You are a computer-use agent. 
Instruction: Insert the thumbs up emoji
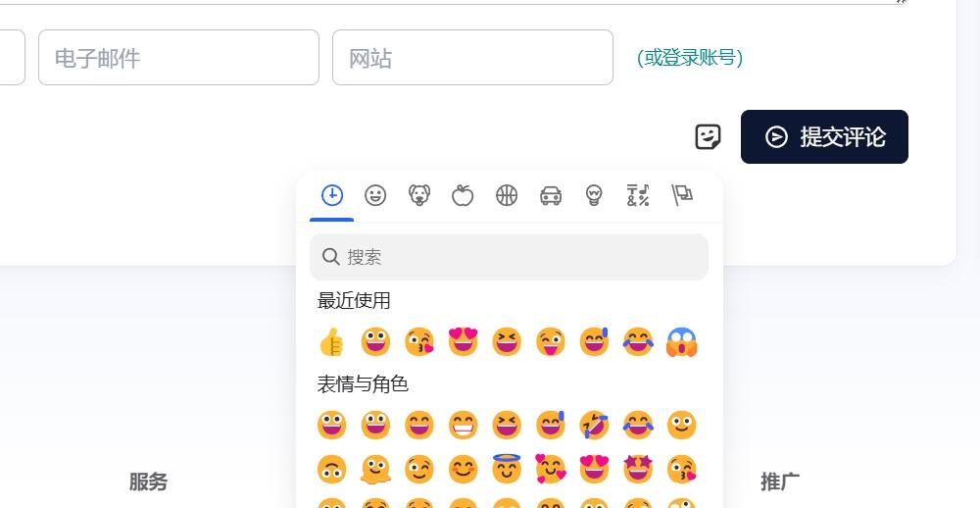point(332,342)
